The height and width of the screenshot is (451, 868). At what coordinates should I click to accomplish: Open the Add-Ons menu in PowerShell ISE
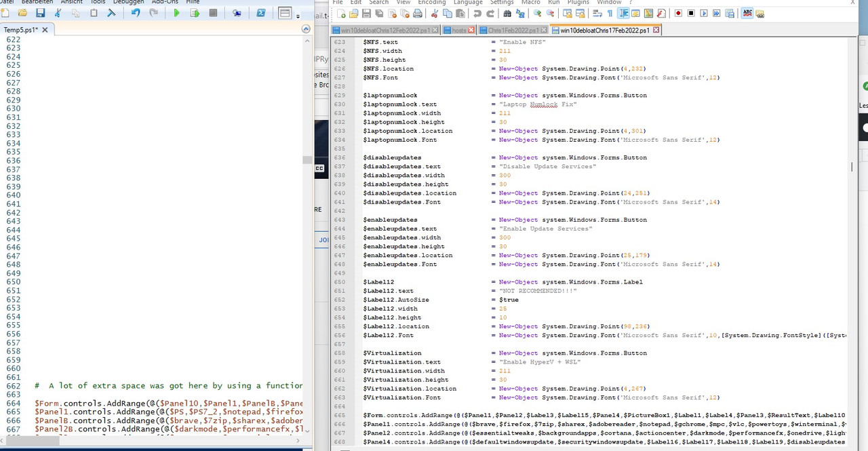(x=165, y=2)
